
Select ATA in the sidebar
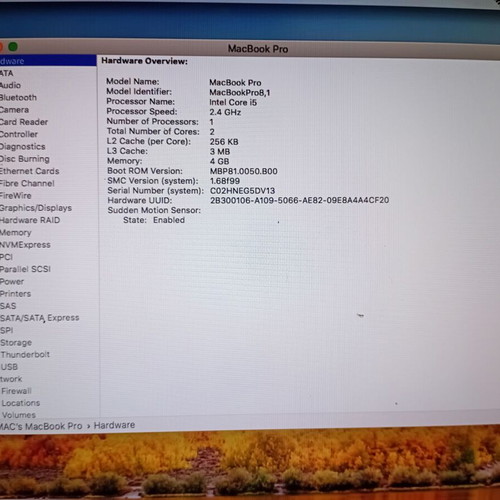click(x=6, y=73)
